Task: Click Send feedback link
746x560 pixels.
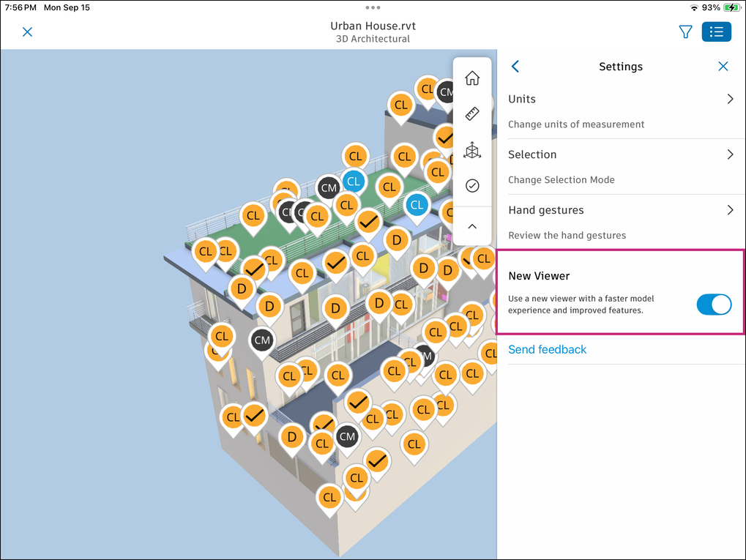Action: pos(547,350)
